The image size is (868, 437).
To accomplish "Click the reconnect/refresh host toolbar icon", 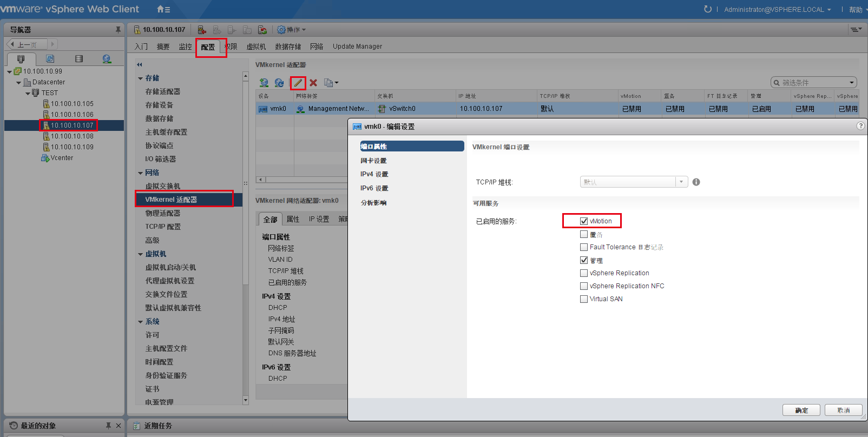I will pos(262,30).
